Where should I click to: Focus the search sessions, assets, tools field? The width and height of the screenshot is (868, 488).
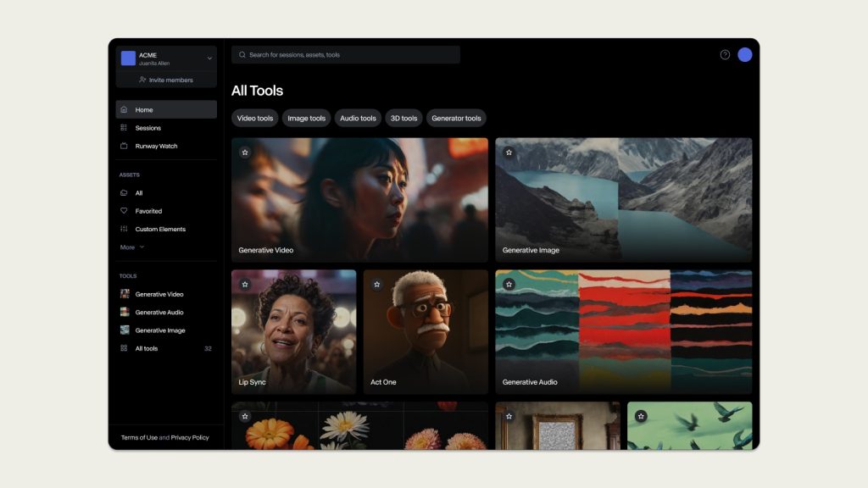point(346,55)
